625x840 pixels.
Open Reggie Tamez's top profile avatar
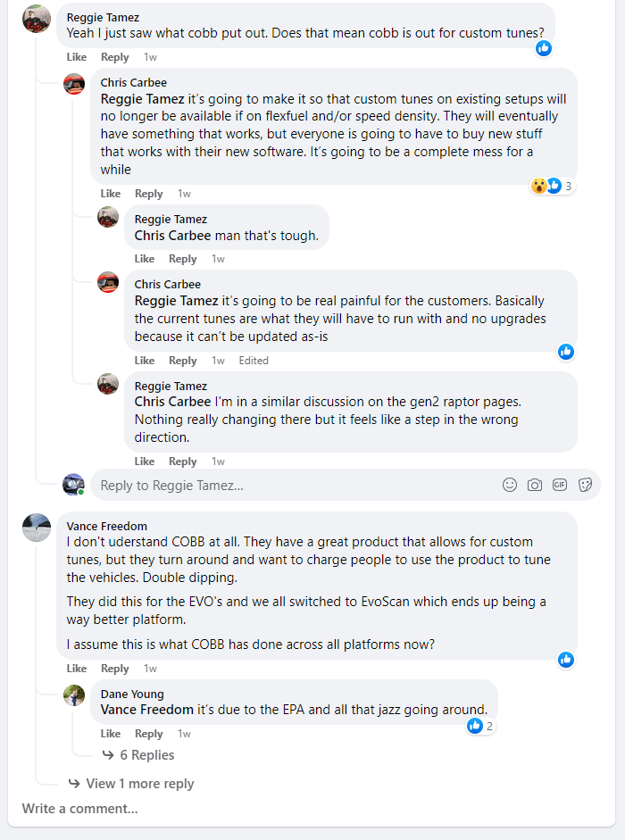point(37,19)
